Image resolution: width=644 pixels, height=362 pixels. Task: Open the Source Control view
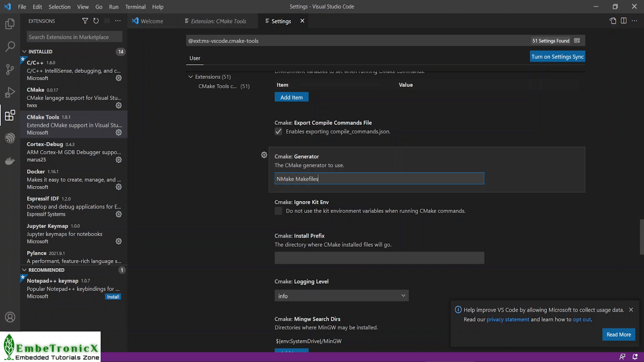(x=10, y=69)
